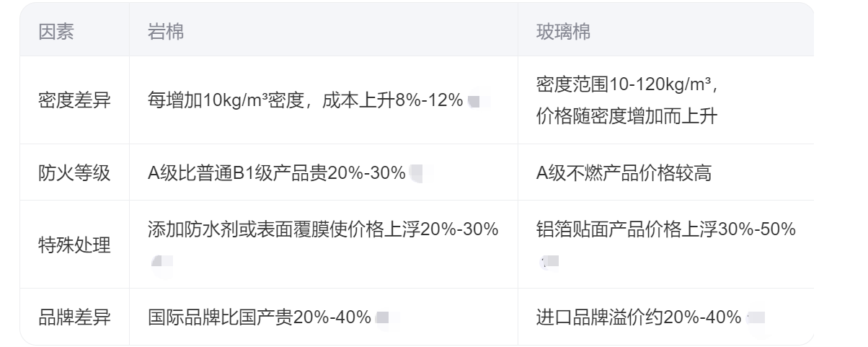Click the 因素 column header

click(x=56, y=32)
